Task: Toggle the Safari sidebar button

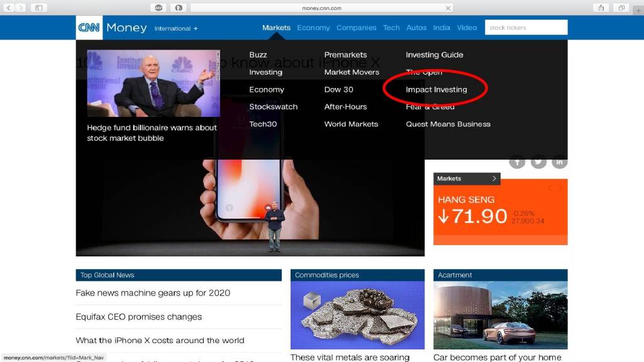Action: click(38, 8)
